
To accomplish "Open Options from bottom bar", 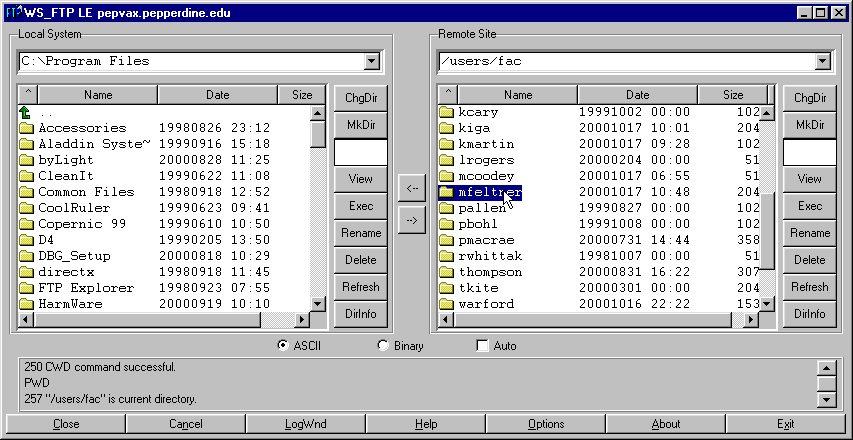I will coord(546,424).
